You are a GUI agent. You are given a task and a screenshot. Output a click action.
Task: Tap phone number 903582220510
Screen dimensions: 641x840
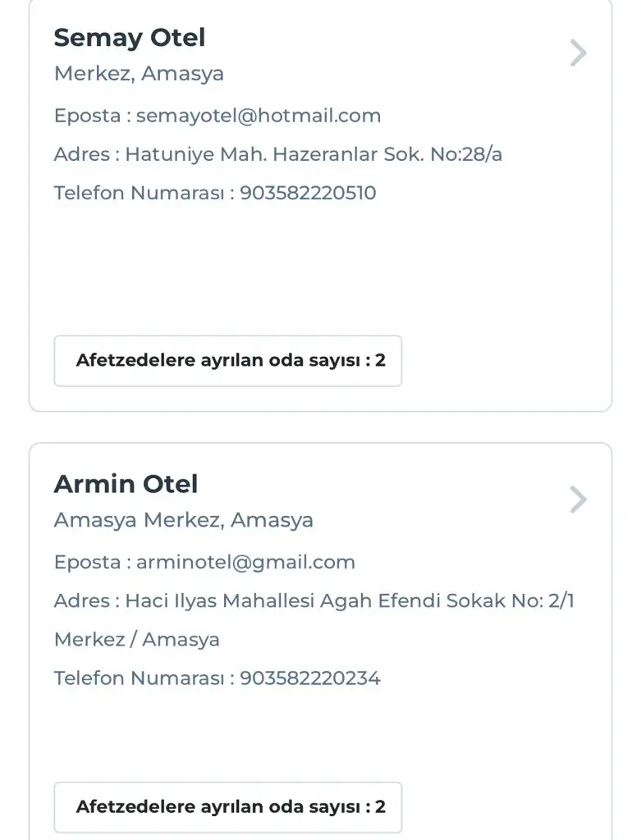[308, 193]
